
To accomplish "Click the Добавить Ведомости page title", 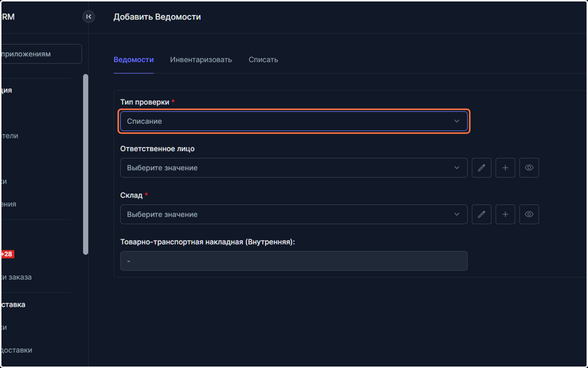I will click(157, 17).
